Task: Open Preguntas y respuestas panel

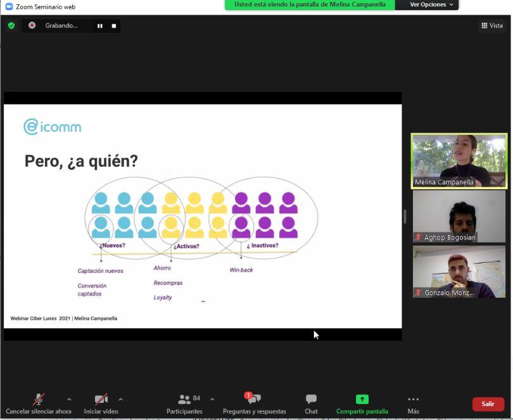Action: click(254, 403)
